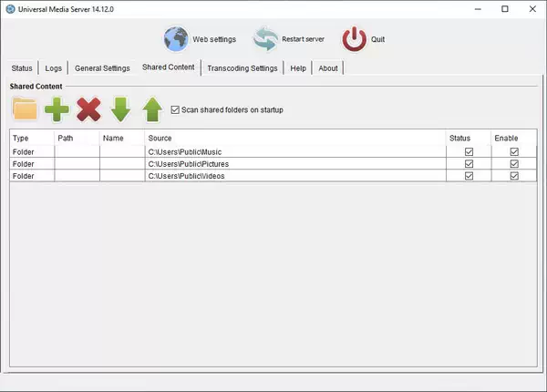The width and height of the screenshot is (547, 392).
Task: Click Folder type cell of Music row
Action: [x=32, y=151]
